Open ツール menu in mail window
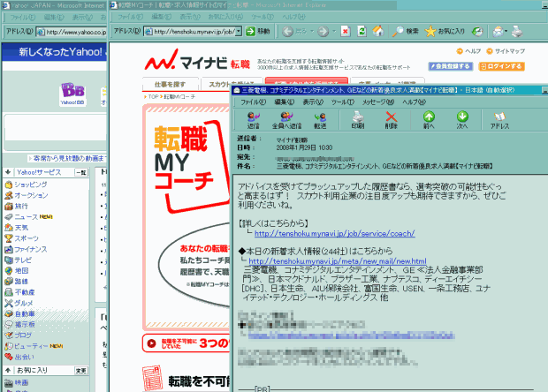The height and width of the screenshot is (392, 548). point(343,102)
